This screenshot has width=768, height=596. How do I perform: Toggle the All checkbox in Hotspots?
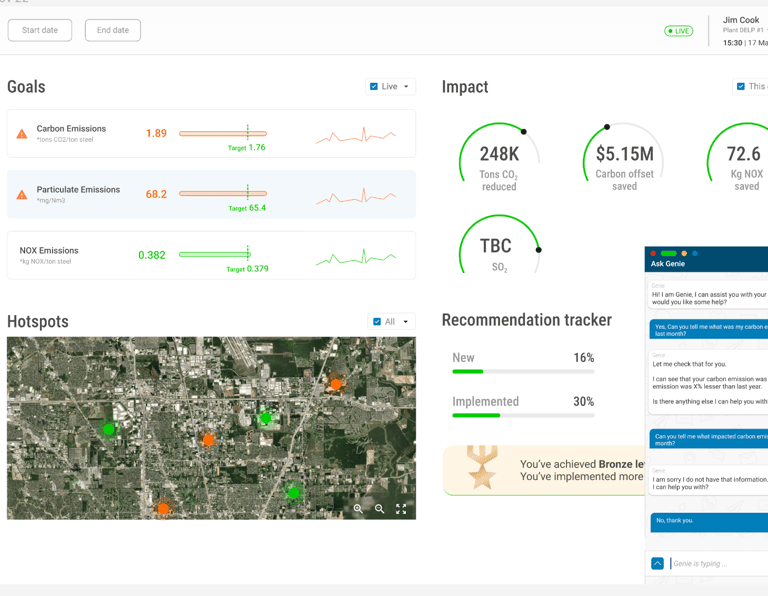377,322
